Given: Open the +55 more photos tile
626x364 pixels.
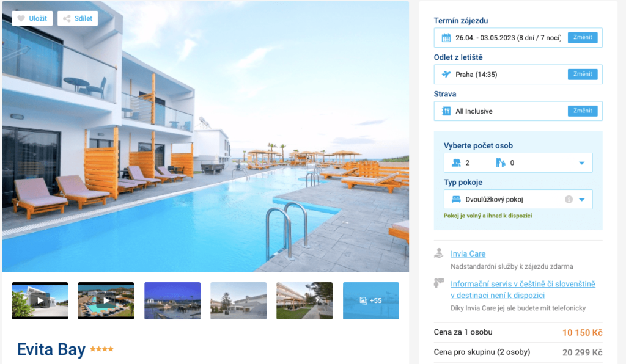Looking at the screenshot, I should pos(371,300).
